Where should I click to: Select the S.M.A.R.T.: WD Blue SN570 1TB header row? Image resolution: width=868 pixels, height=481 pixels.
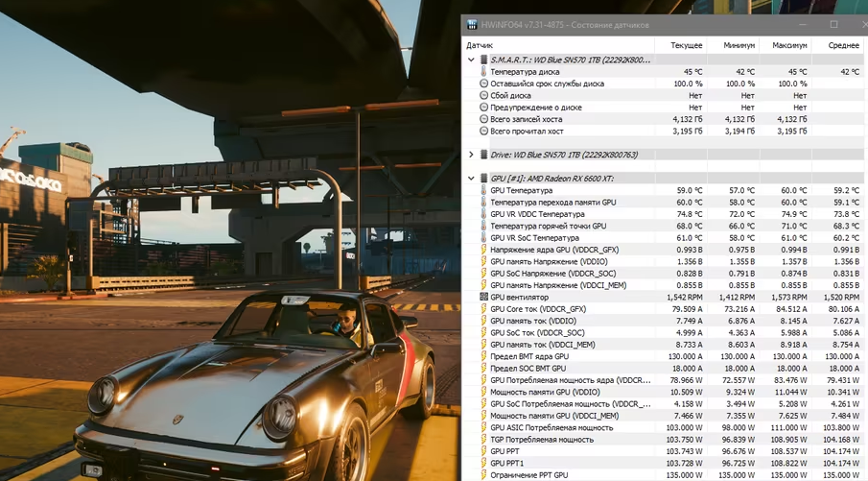[570, 60]
